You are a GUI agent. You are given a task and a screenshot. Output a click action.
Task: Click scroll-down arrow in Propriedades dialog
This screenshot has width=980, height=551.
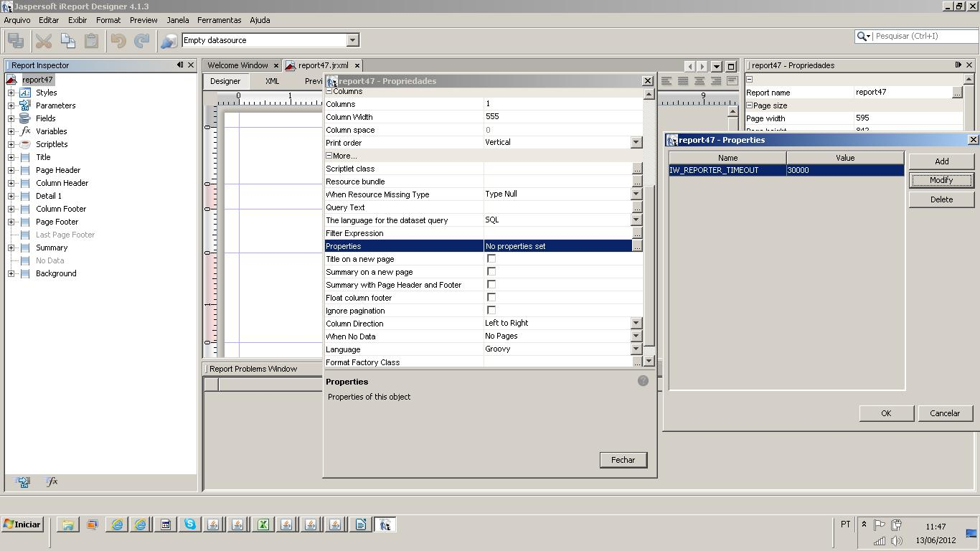click(649, 361)
